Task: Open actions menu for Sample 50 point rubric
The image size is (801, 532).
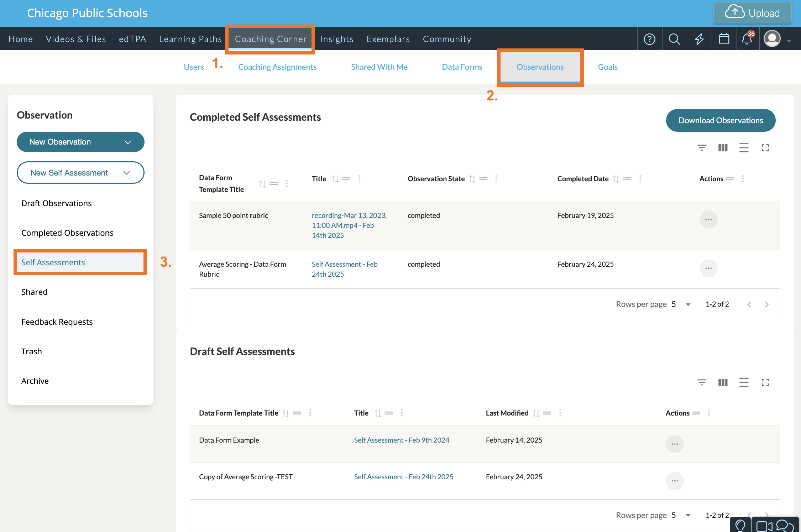Action: (708, 219)
